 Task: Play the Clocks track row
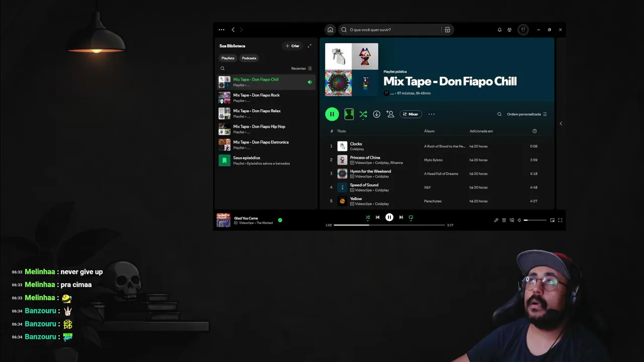437,146
